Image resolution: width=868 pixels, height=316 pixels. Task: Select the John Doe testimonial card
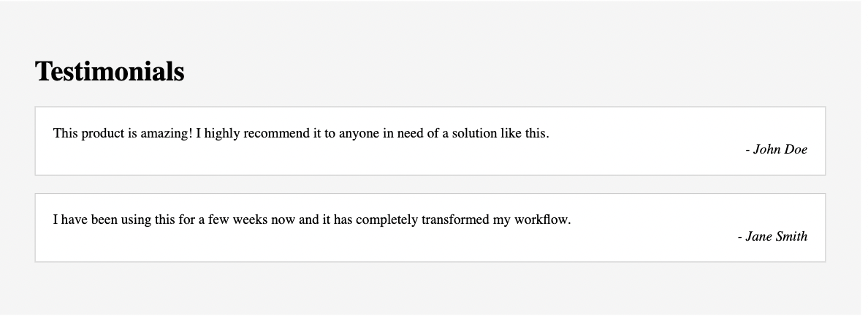point(430,141)
